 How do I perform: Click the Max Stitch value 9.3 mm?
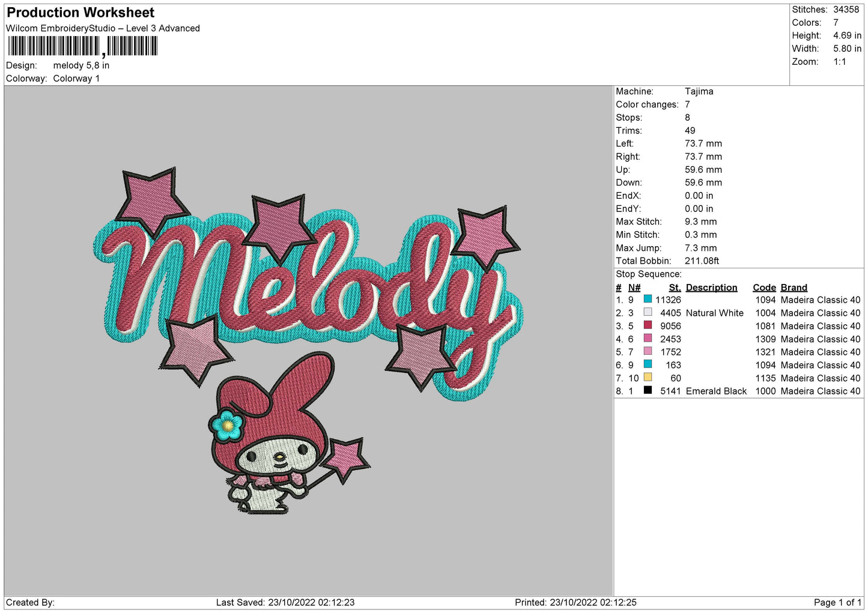click(700, 222)
